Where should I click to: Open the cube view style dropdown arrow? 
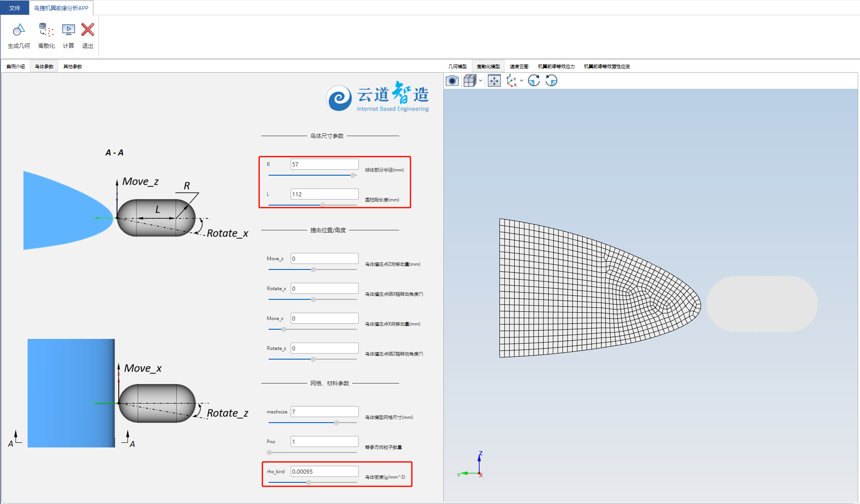tap(481, 81)
